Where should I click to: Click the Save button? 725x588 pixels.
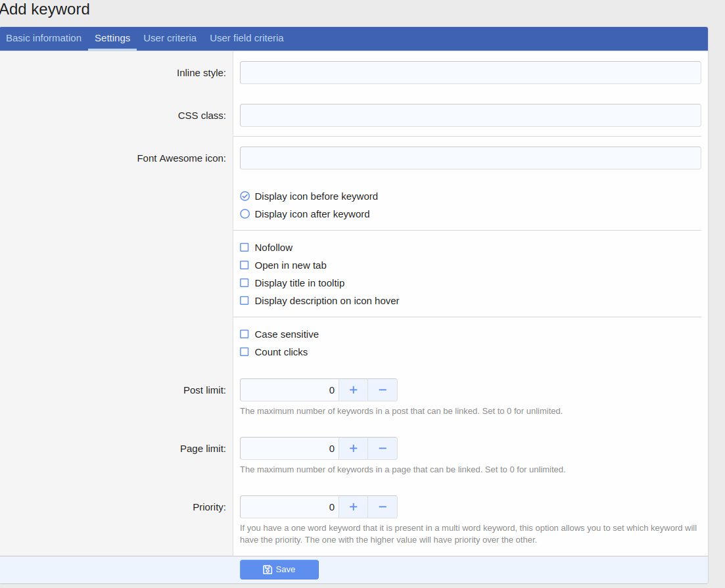click(279, 570)
